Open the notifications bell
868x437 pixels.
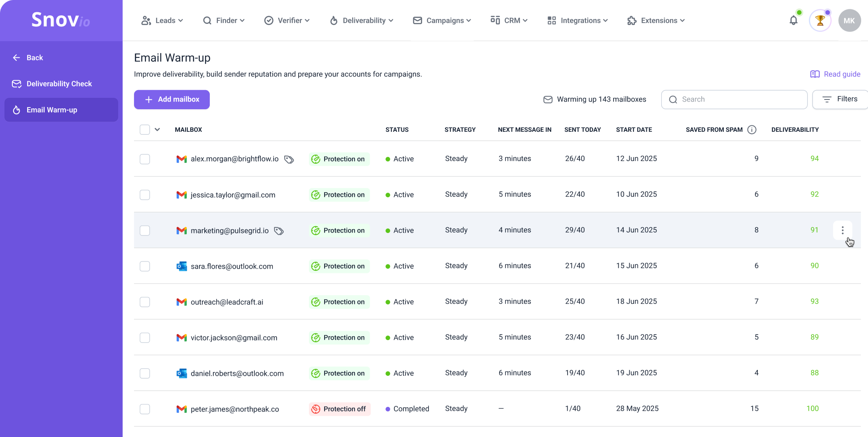click(793, 20)
